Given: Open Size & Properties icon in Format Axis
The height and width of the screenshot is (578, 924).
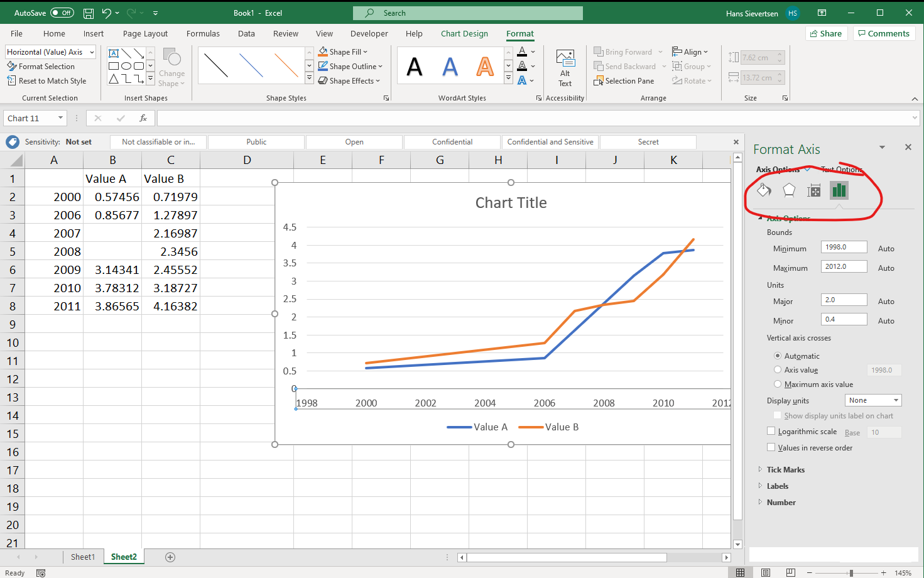Looking at the screenshot, I should pos(814,190).
